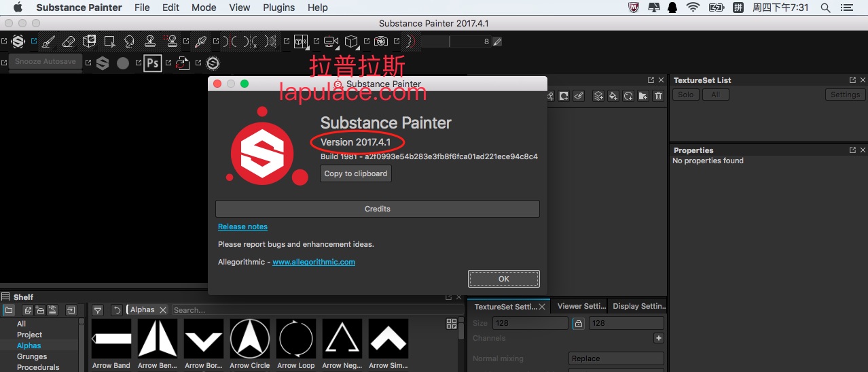Remove the Alphas filter tag
Image resolution: width=868 pixels, height=372 pixels.
tap(163, 310)
